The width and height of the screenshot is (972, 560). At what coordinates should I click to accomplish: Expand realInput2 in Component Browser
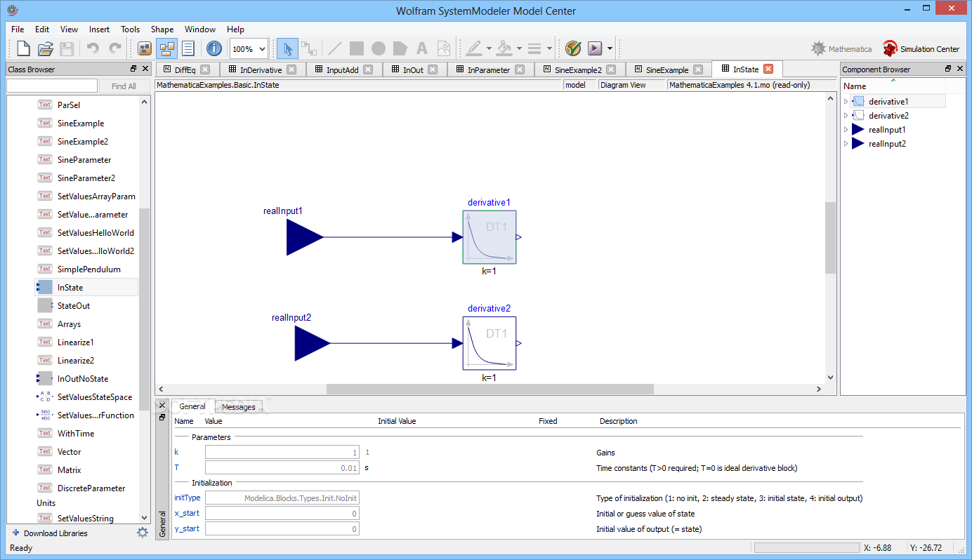pyautogui.click(x=846, y=144)
